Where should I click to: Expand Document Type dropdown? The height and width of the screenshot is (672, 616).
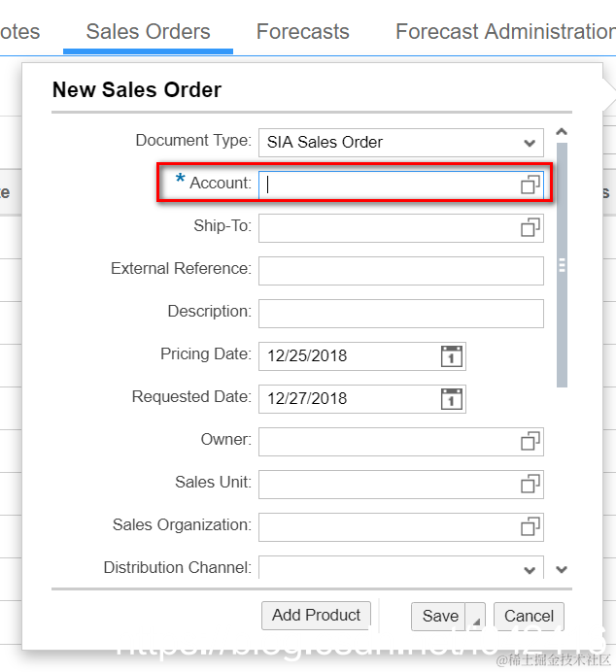pos(530,143)
